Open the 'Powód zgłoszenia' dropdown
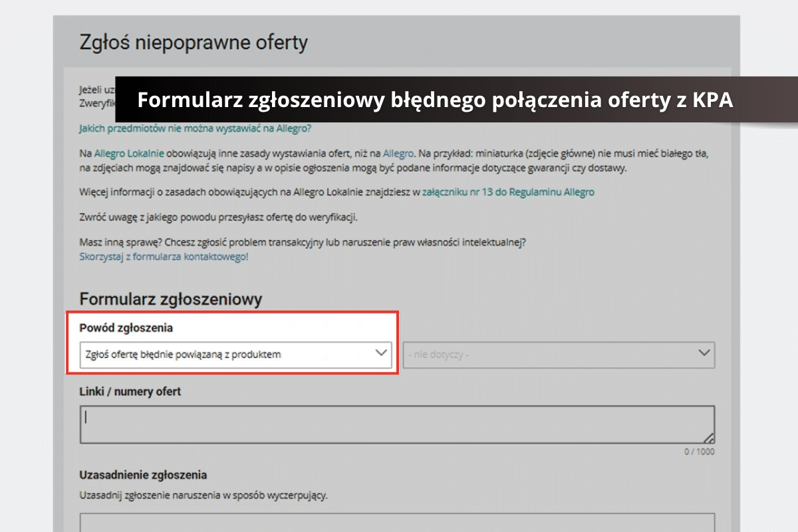The height and width of the screenshot is (532, 798). pos(235,354)
